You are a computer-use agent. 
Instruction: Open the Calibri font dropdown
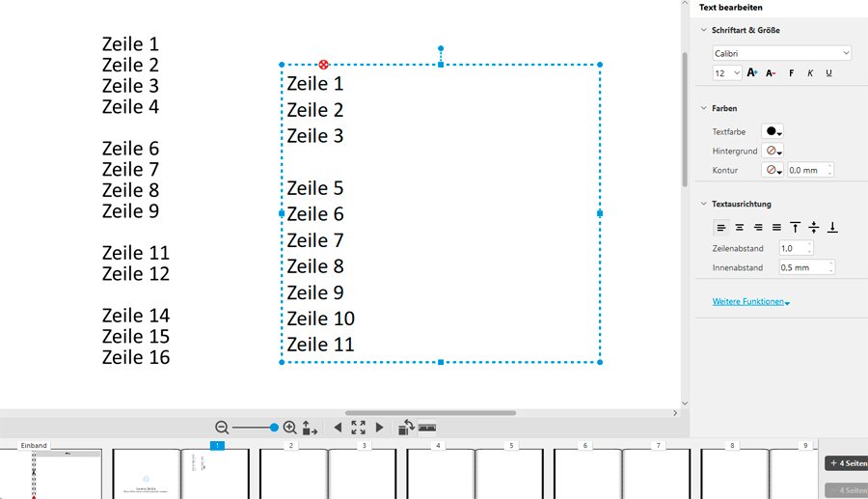781,53
